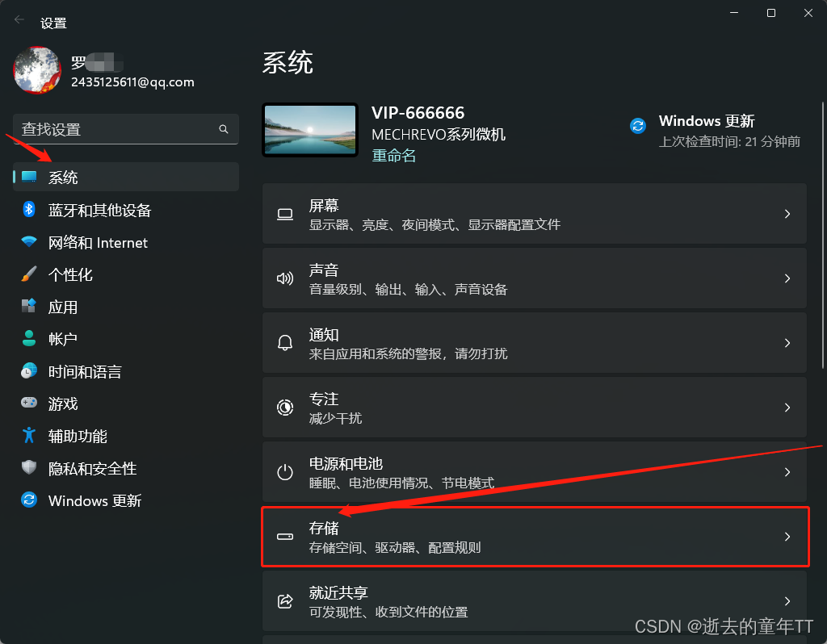
Task: Click the gamepad icon for 游戏
Action: coord(29,404)
